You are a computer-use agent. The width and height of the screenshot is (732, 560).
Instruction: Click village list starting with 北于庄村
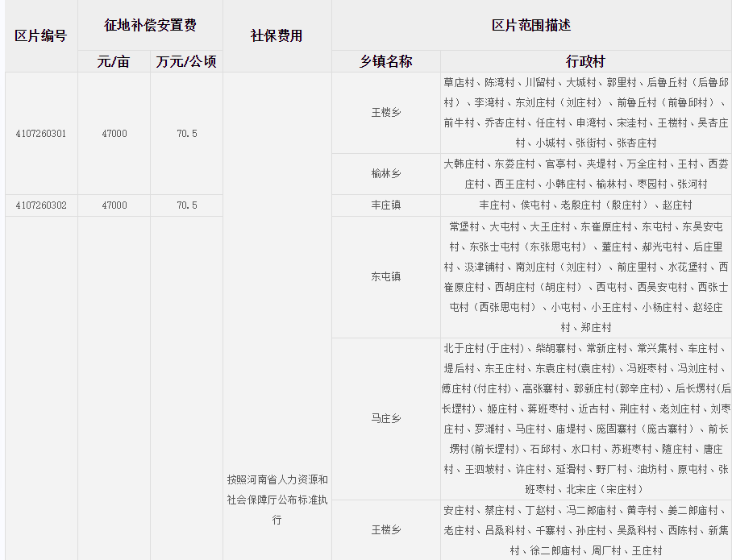point(586,419)
